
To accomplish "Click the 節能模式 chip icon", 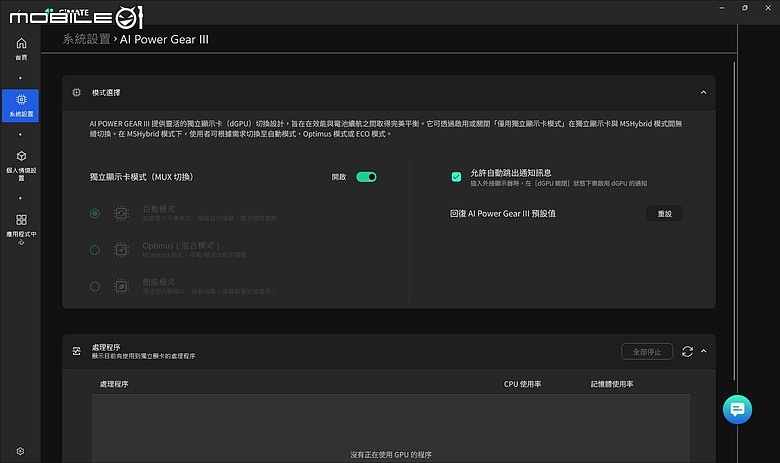I will (121, 286).
